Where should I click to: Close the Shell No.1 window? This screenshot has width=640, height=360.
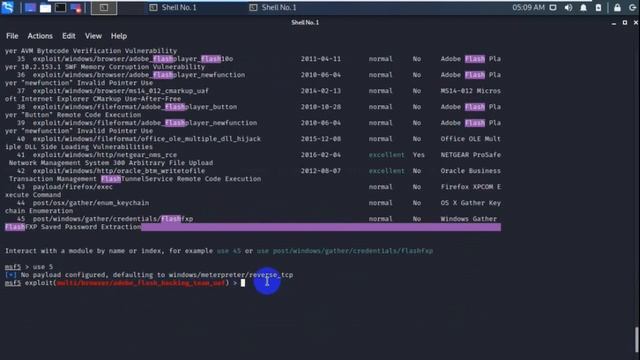pyautogui.click(x=636, y=23)
